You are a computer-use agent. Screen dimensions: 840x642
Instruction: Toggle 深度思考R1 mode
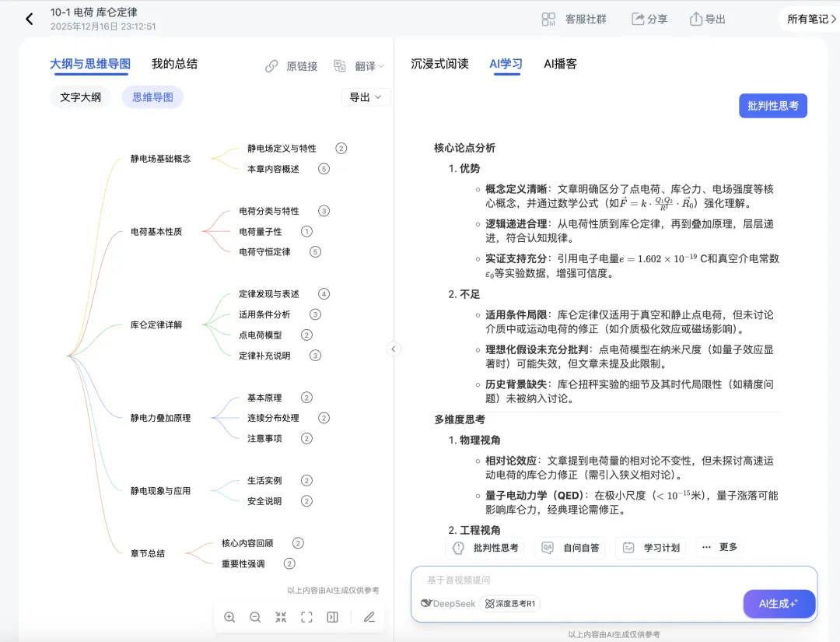point(510,603)
